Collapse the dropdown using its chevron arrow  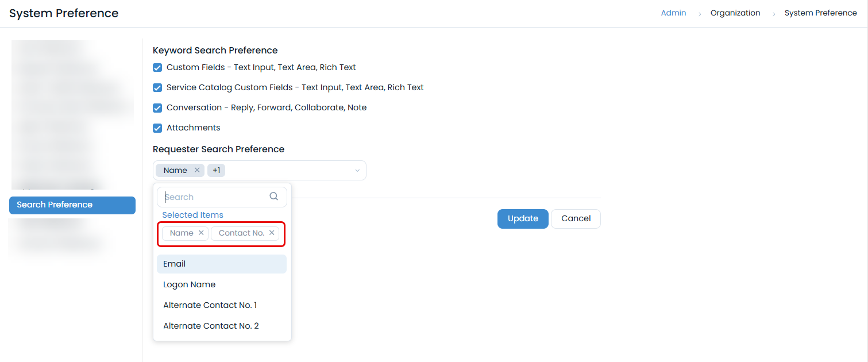pos(357,170)
